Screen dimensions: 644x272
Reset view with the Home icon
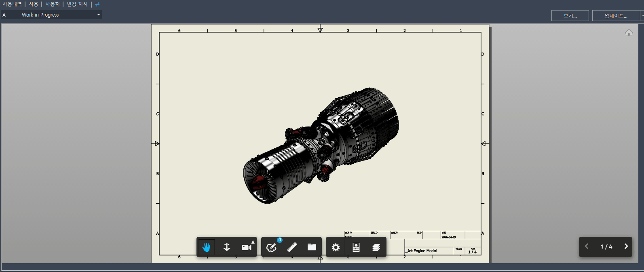click(629, 33)
